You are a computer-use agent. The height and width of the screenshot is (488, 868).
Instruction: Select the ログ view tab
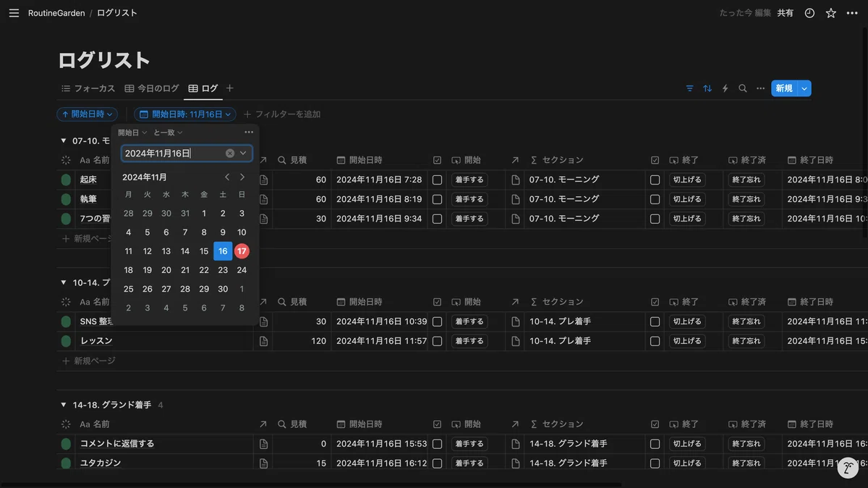coord(203,88)
